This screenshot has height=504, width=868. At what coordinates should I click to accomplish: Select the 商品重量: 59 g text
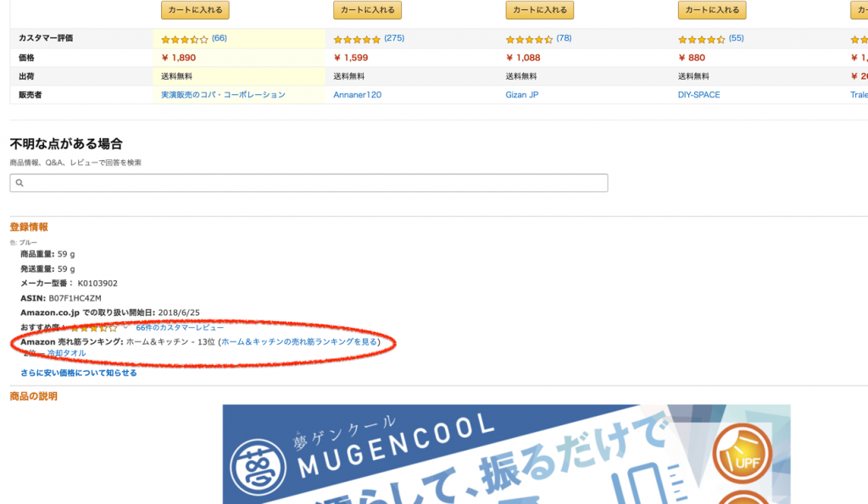pyautogui.click(x=47, y=254)
